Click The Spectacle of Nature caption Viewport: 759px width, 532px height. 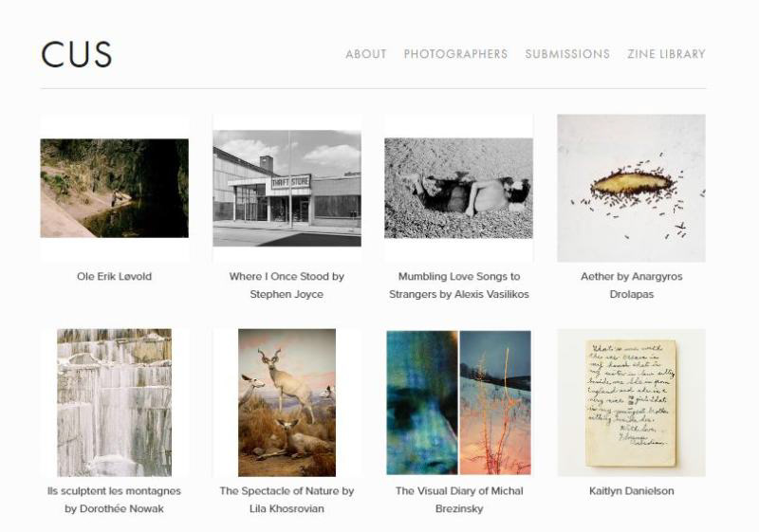tap(287, 500)
